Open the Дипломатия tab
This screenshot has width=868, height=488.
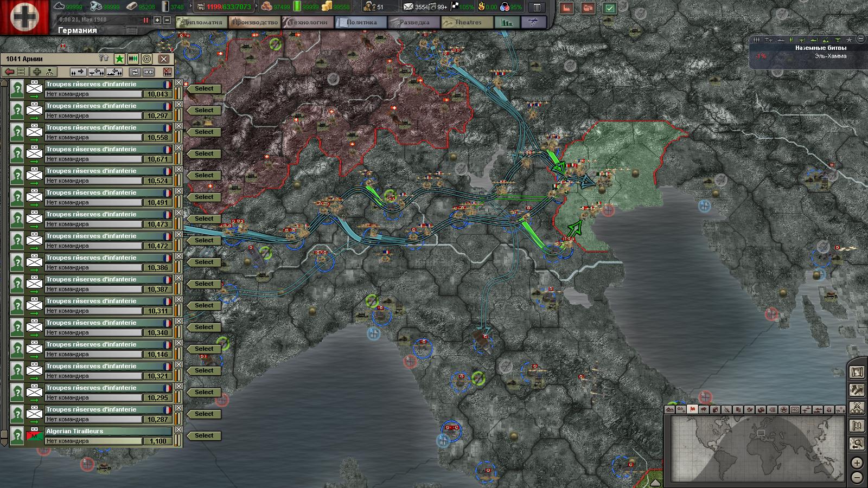pos(202,22)
